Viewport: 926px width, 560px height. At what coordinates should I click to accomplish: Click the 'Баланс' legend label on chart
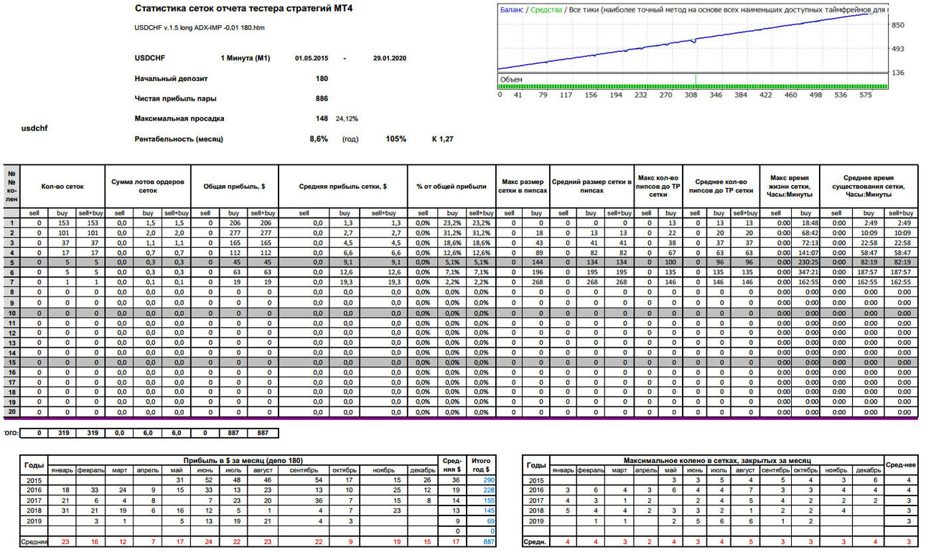tap(512, 10)
